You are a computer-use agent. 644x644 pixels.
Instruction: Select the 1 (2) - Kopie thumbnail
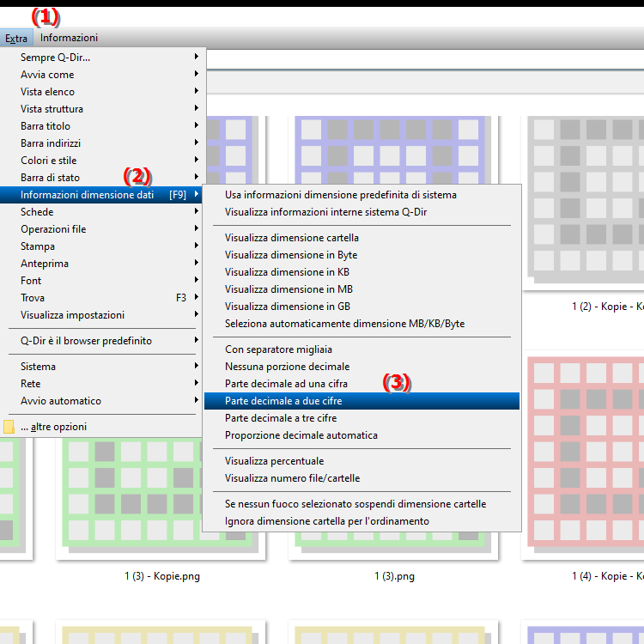583,203
